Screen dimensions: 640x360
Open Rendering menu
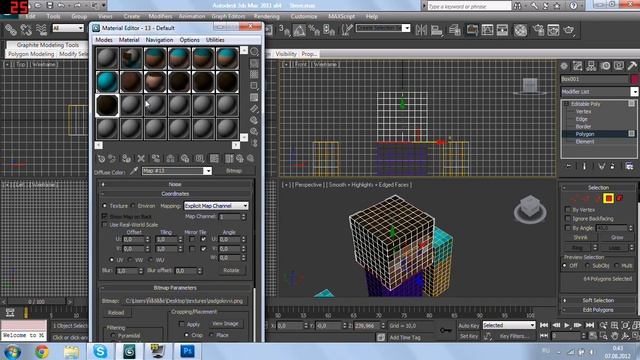pyautogui.click(x=267, y=16)
